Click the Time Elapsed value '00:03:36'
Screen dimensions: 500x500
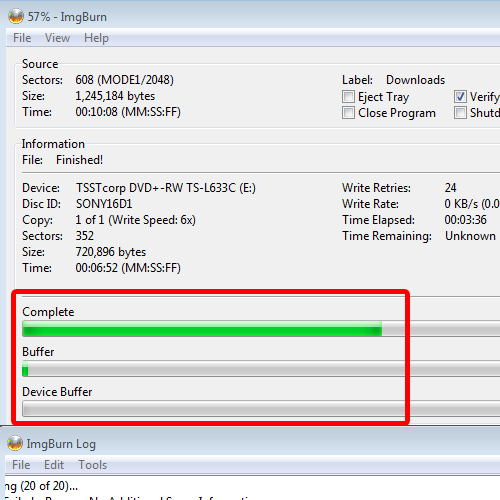coord(465,220)
